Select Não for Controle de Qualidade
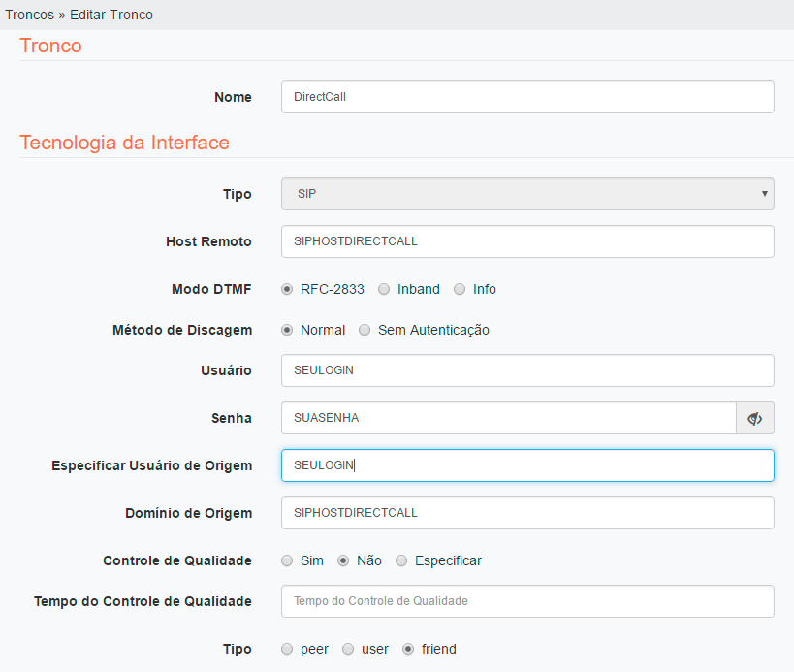 (343, 560)
